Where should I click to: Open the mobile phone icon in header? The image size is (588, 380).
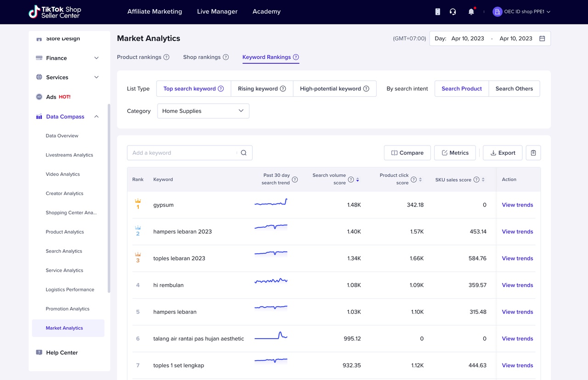tap(437, 11)
